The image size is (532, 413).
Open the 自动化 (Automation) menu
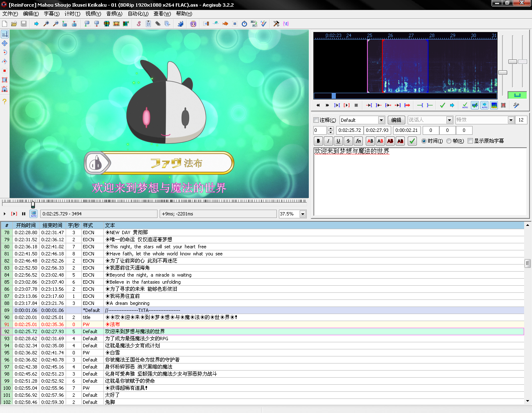(x=138, y=14)
